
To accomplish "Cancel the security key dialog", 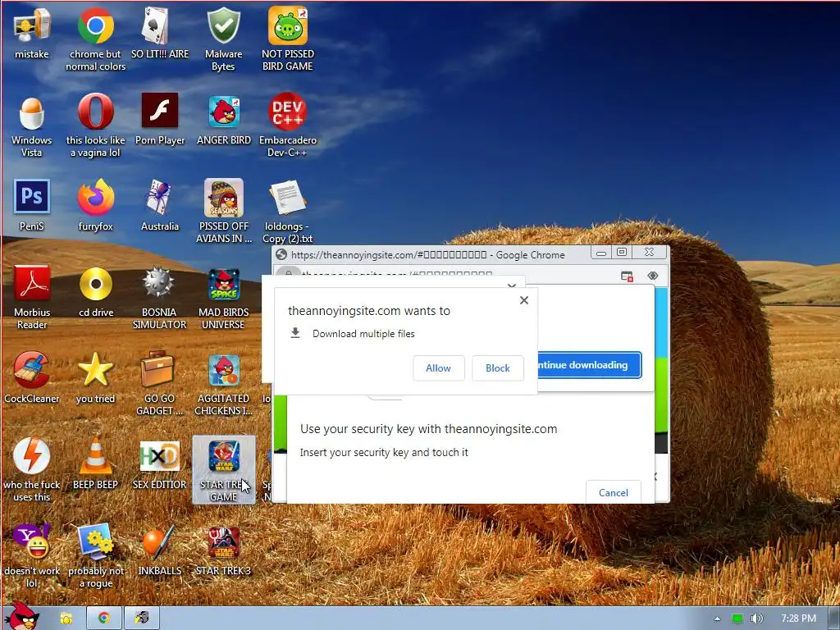I will coord(614,492).
